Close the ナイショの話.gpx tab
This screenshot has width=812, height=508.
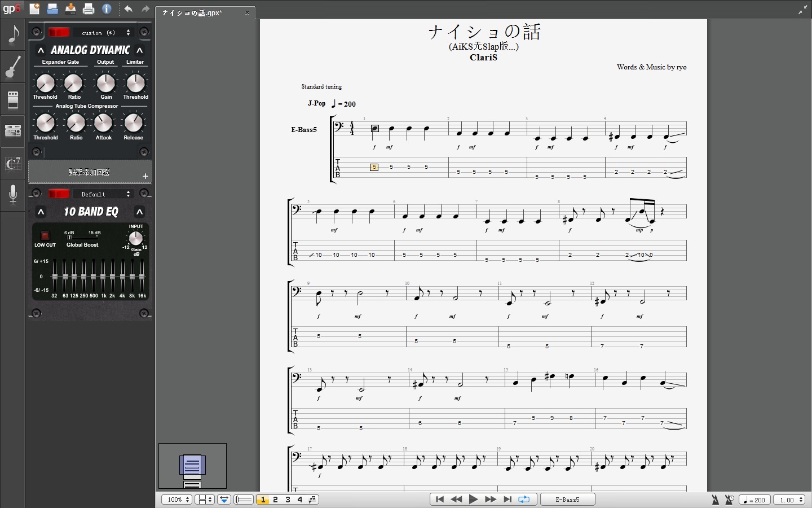coord(247,12)
